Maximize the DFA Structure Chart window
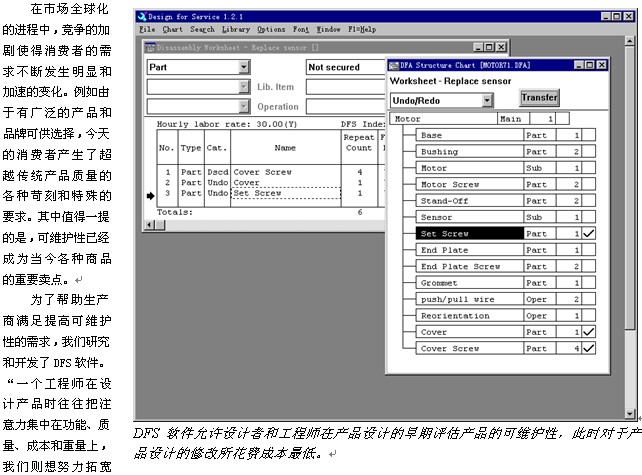Image resolution: width=642 pixels, height=475 pixels. (x=588, y=65)
